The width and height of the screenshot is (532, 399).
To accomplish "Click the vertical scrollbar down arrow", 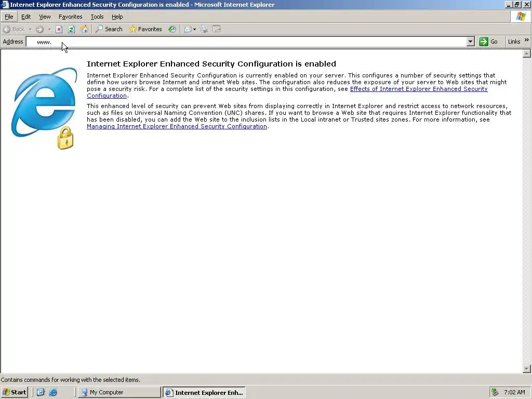I will [x=527, y=368].
